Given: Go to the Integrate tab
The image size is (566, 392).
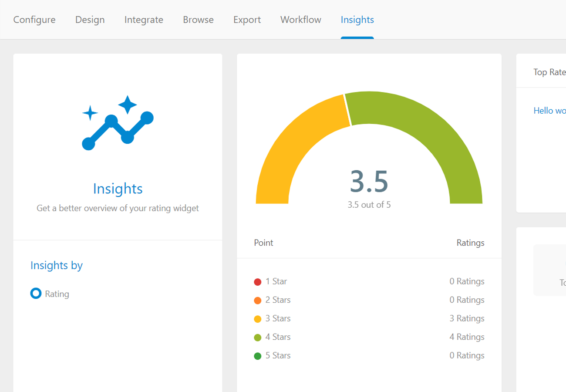Looking at the screenshot, I should click(x=144, y=20).
